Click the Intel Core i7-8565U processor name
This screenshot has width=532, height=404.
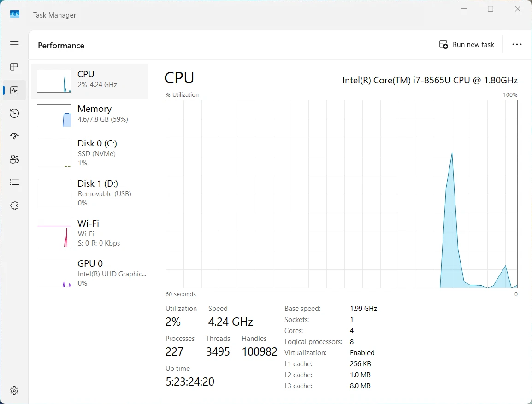coord(430,80)
